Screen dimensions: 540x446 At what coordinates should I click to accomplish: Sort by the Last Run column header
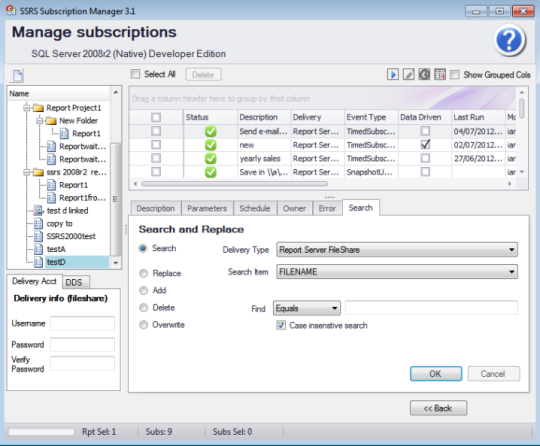pyautogui.click(x=478, y=117)
